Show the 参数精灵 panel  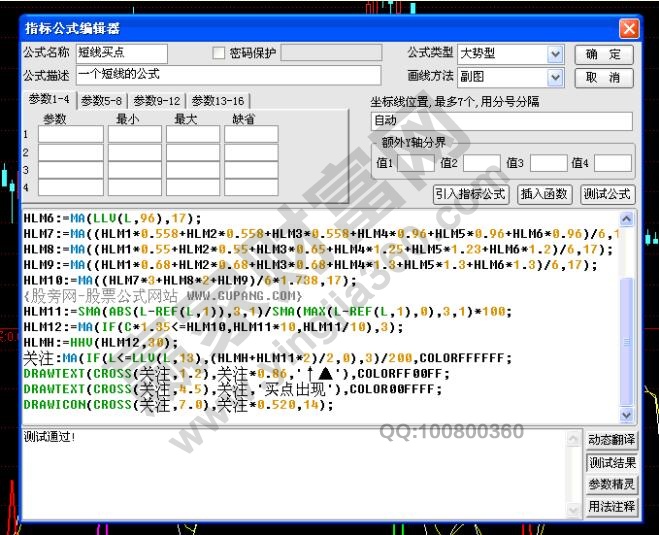coord(611,484)
